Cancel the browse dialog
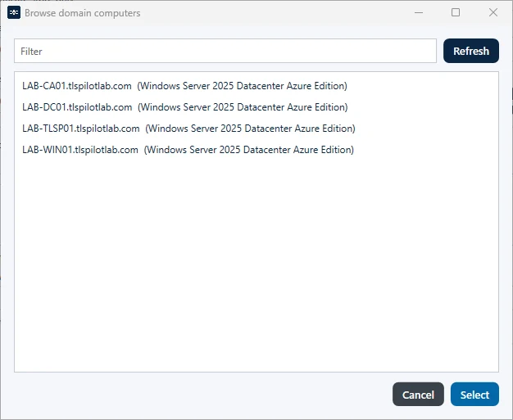The height and width of the screenshot is (420, 513). [418, 395]
